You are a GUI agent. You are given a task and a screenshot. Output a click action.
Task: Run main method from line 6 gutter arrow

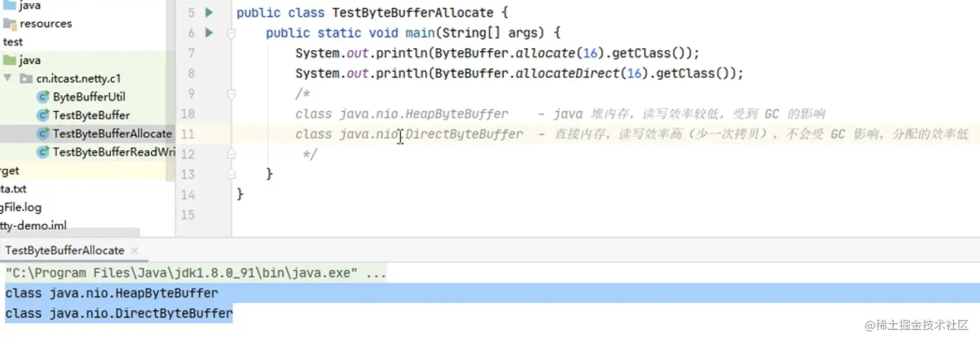[x=209, y=32]
